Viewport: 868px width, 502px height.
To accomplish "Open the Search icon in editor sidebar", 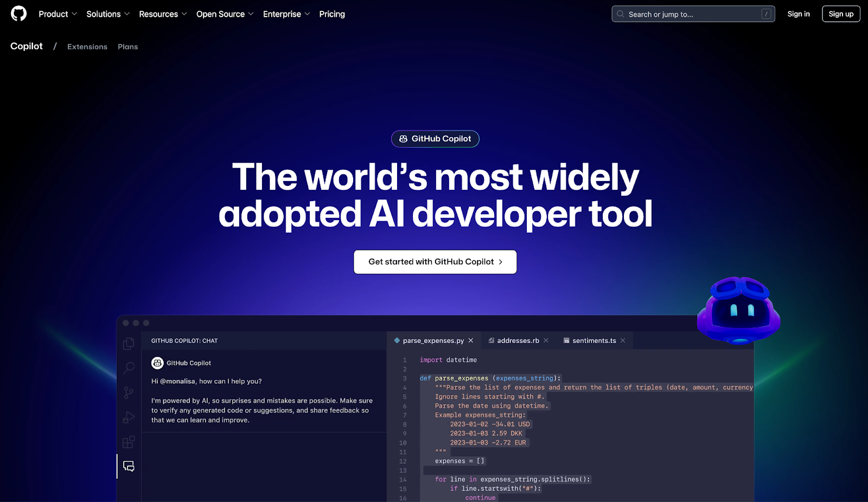I will [129, 368].
